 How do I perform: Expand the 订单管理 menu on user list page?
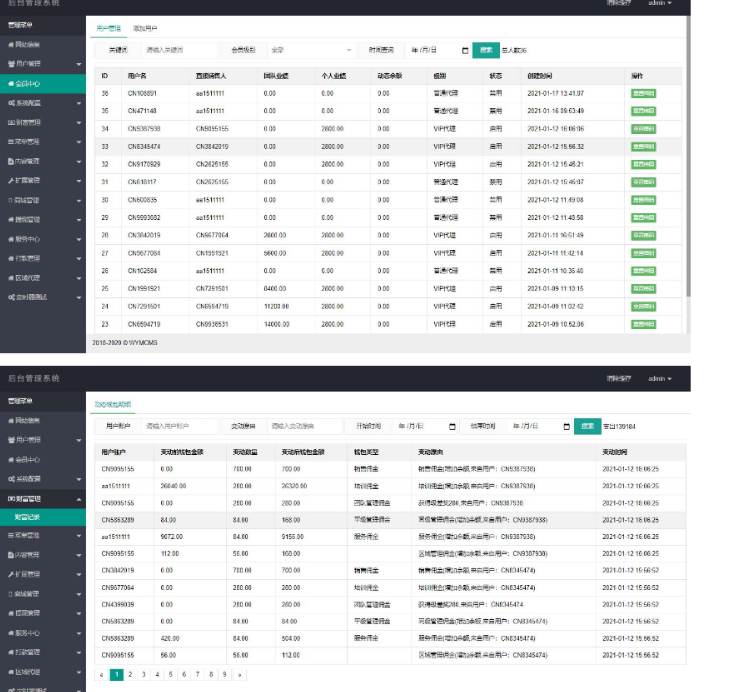[78, 258]
